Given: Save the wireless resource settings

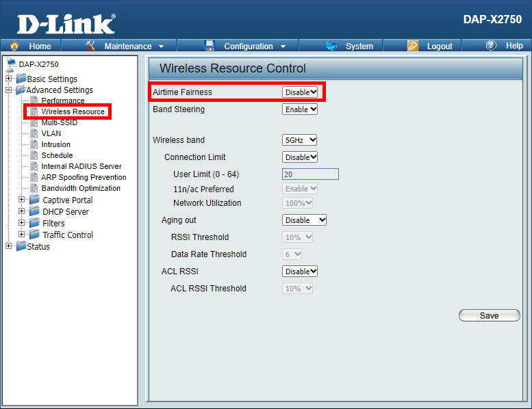Looking at the screenshot, I should pos(489,315).
